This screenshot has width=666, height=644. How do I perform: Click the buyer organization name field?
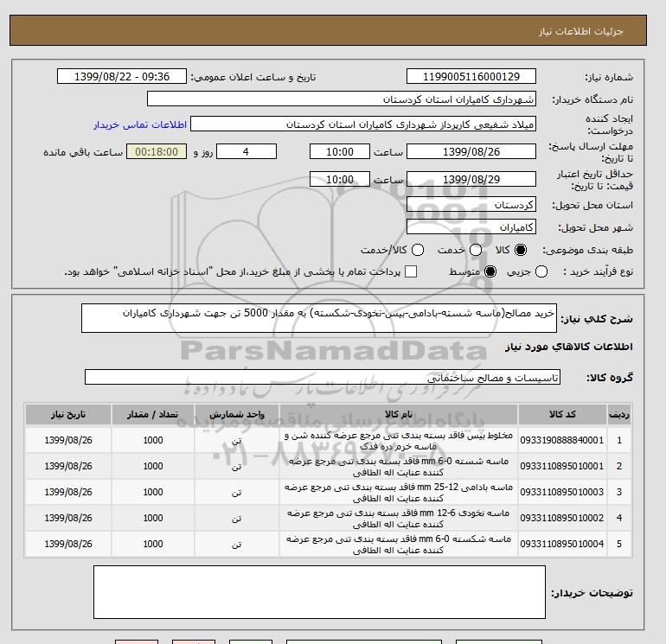coord(342,99)
